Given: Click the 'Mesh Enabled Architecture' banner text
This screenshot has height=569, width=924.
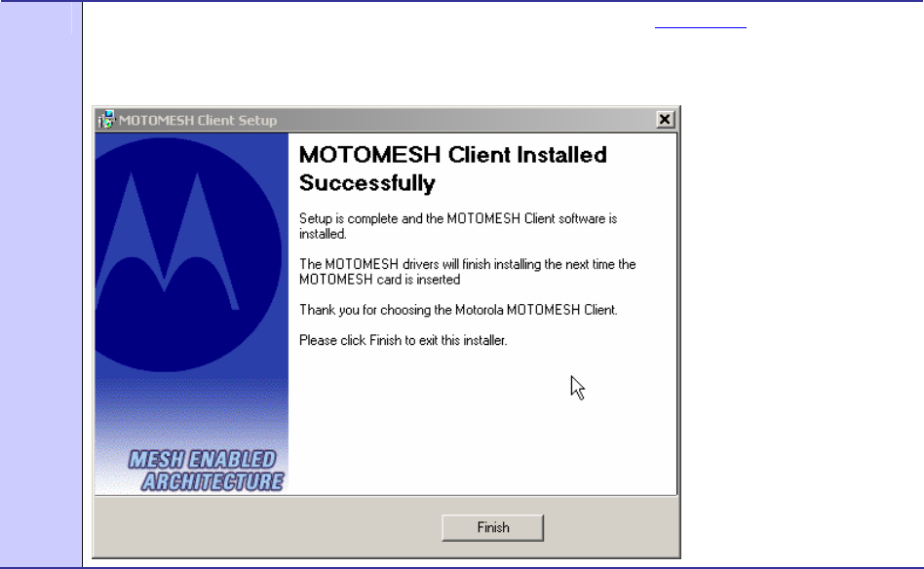Looking at the screenshot, I should click(207, 471).
